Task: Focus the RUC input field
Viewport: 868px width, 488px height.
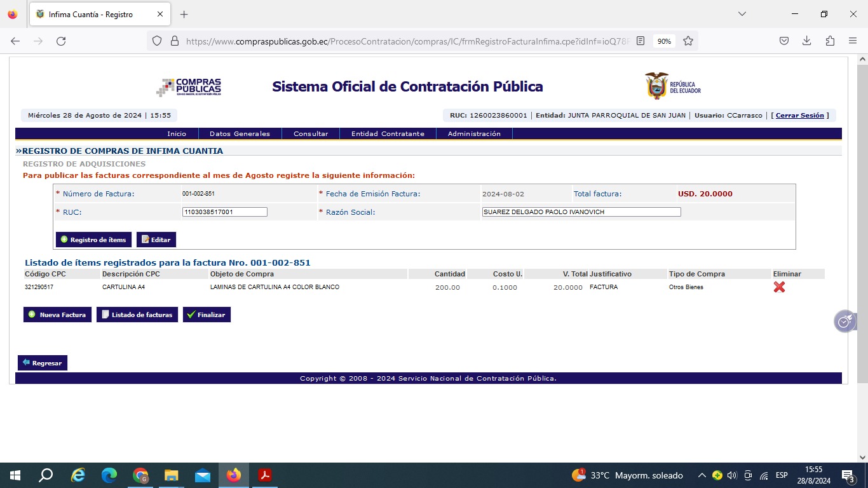Action: tap(224, 212)
